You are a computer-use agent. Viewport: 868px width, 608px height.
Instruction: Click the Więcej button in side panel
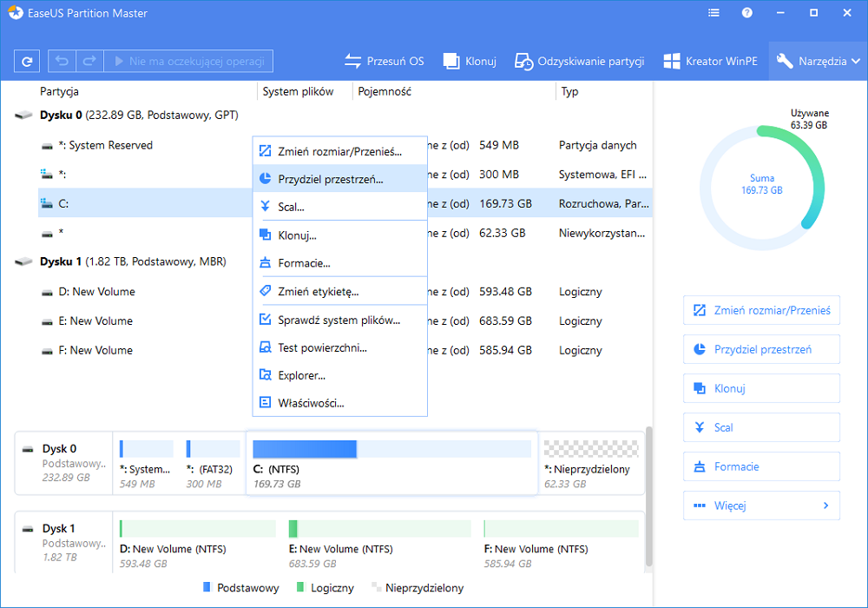(x=761, y=505)
